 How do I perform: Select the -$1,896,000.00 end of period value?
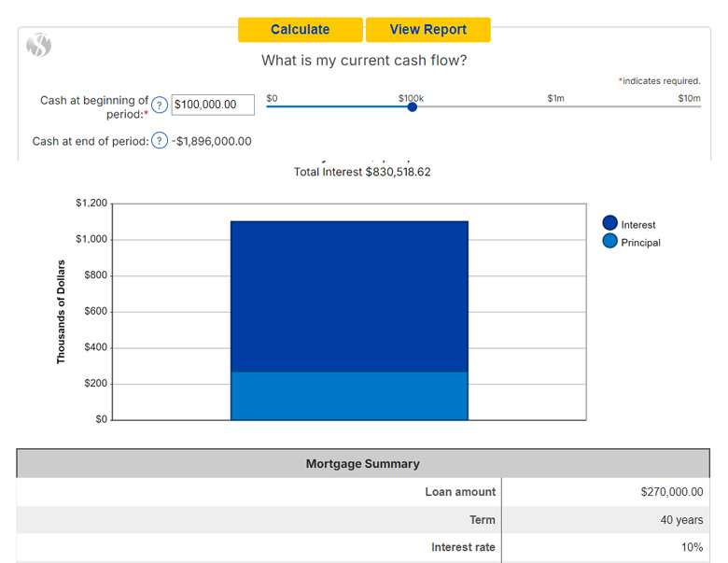tap(212, 141)
